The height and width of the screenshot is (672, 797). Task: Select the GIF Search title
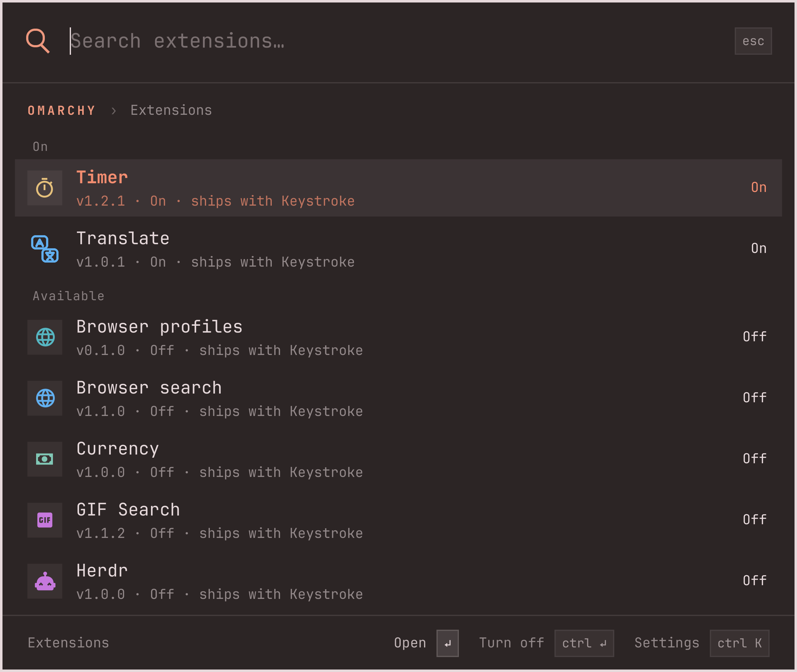pyautogui.click(x=128, y=510)
